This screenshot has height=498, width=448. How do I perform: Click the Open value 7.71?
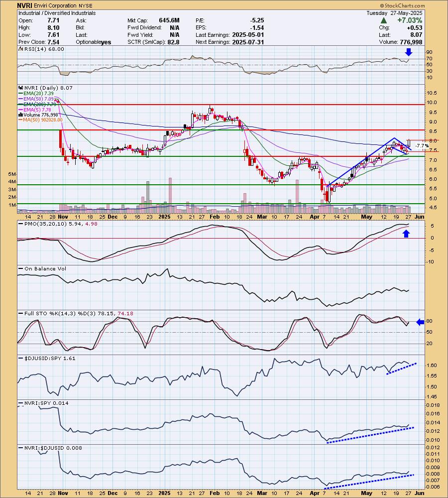coord(53,20)
